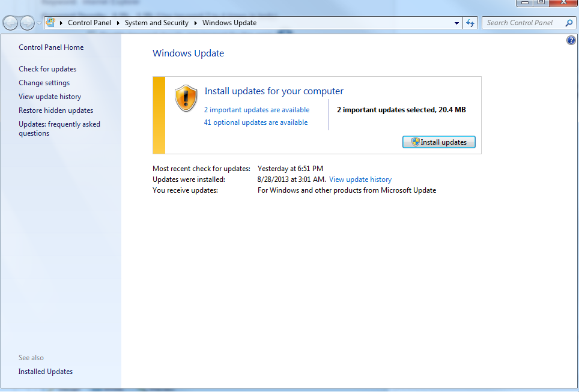Expand the address bar history dropdown
Screen dimensions: 579x392
click(x=456, y=23)
